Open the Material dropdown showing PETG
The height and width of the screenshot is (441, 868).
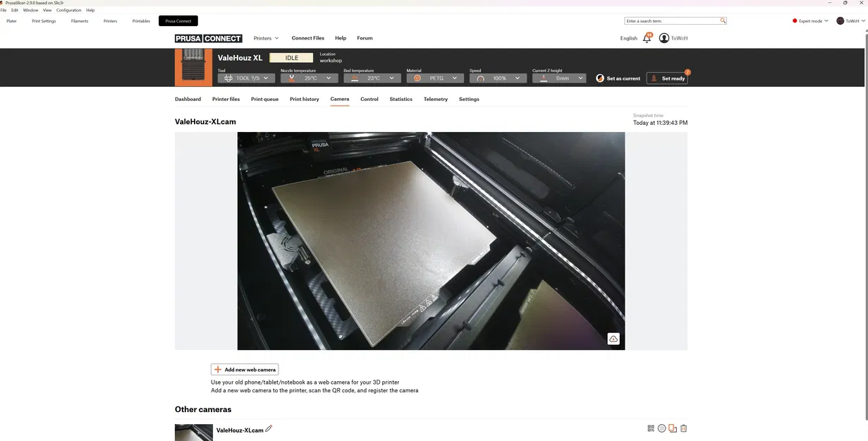[435, 78]
